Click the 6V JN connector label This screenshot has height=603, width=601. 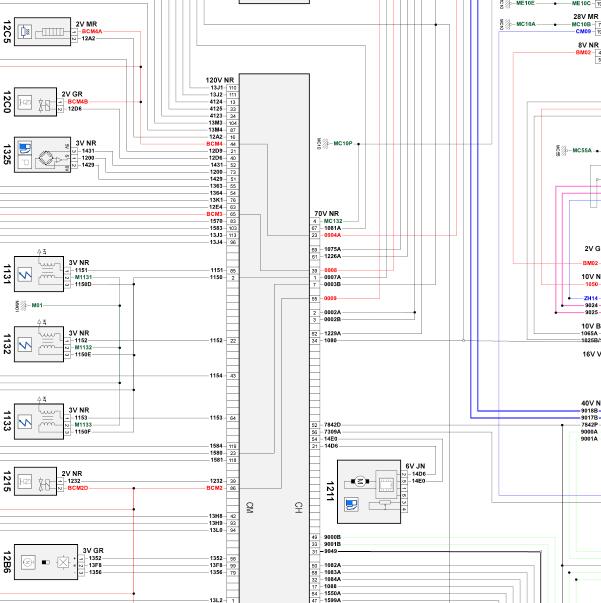coord(415,466)
